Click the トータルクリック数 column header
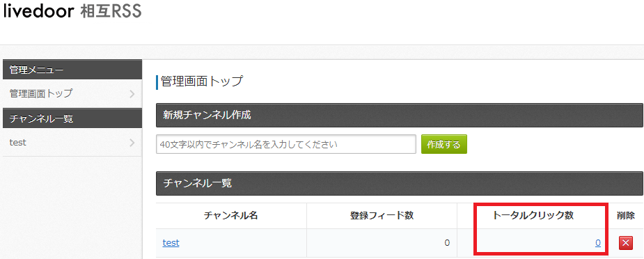Screen dimensions: 644x259 click(x=533, y=216)
